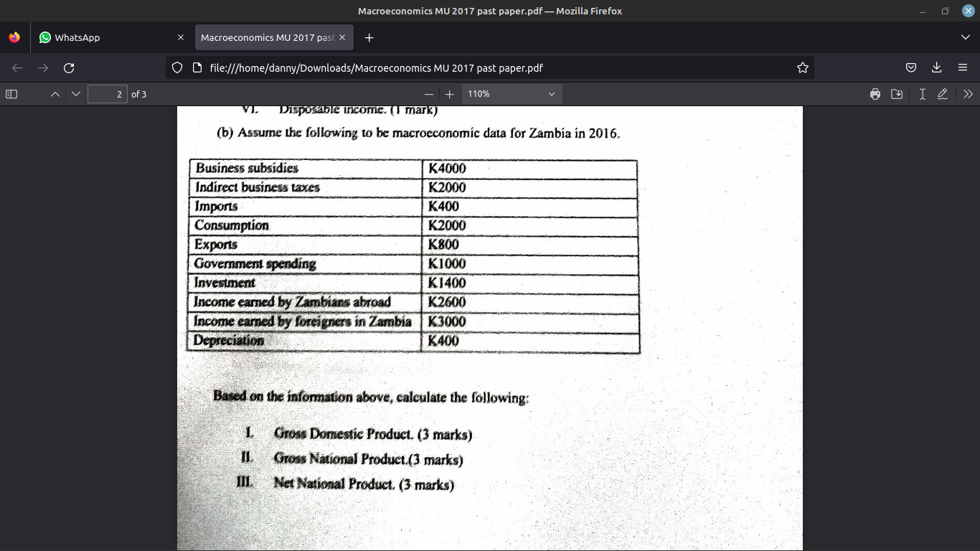Viewport: 980px width, 551px height.
Task: Open the print dialog for the PDF
Action: point(875,94)
